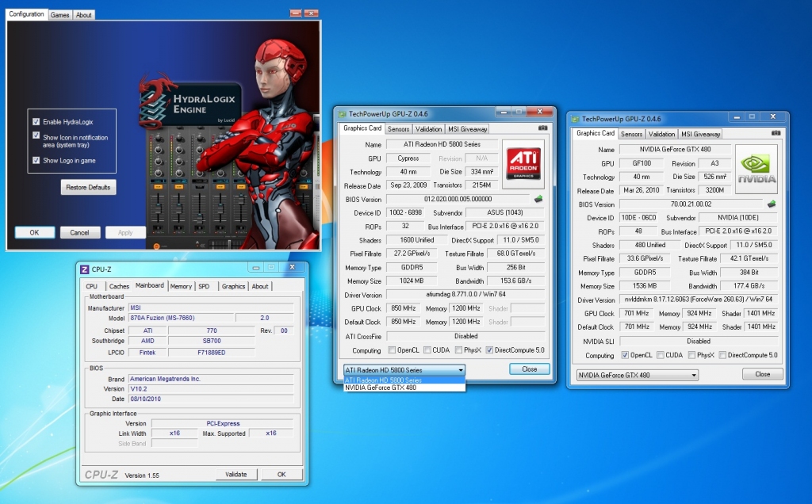This screenshot has width=812, height=504.
Task: Click the camera screenshot icon in ATI GPU-Z window
Action: [x=542, y=128]
